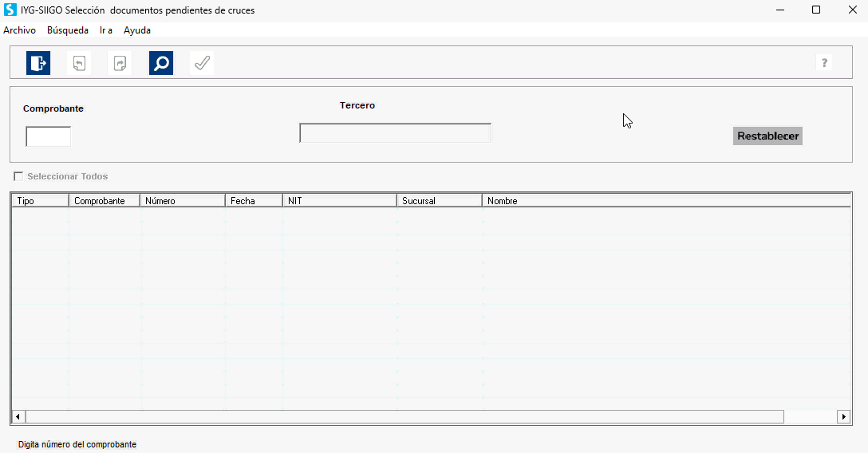The height and width of the screenshot is (453, 868).
Task: Click the exit door toolbar icon
Action: [x=38, y=63]
